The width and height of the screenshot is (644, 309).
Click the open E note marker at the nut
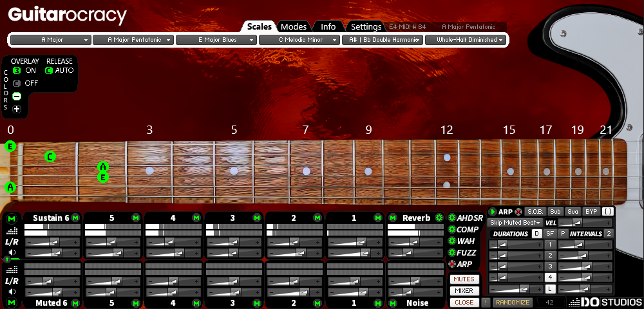(x=11, y=146)
